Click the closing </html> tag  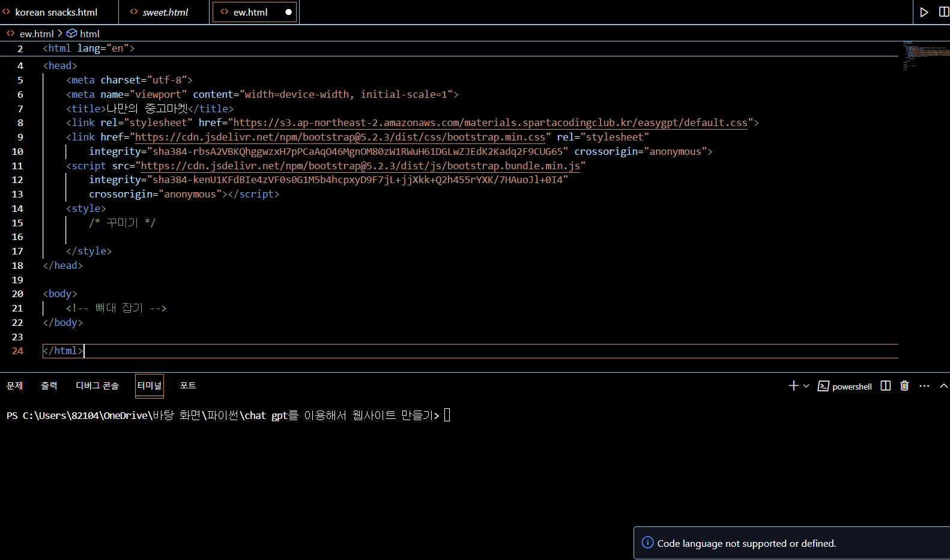63,351
